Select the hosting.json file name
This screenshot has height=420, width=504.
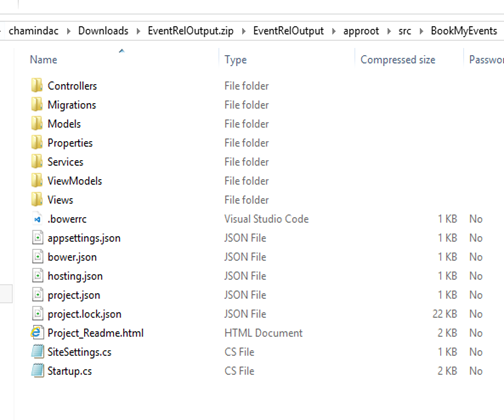pos(75,276)
